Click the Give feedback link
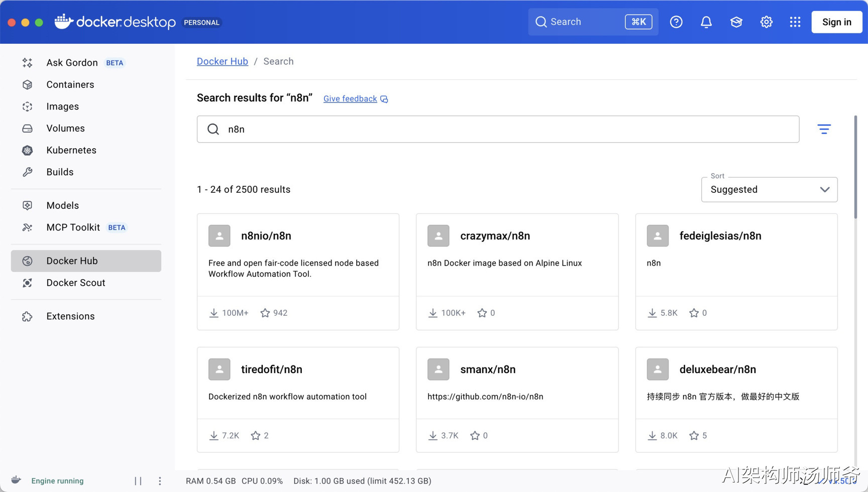The image size is (868, 492). (x=350, y=99)
